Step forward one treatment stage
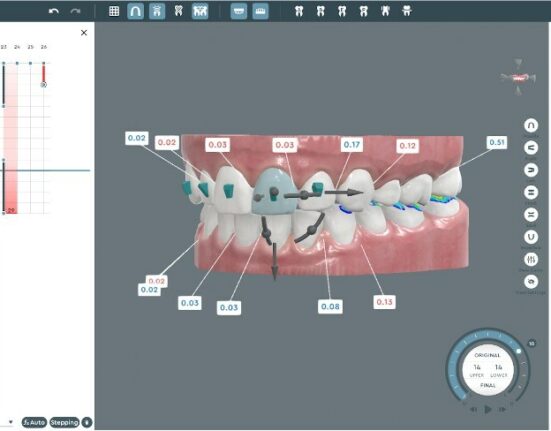Image resolution: width=551 pixels, height=431 pixels. tap(502, 409)
